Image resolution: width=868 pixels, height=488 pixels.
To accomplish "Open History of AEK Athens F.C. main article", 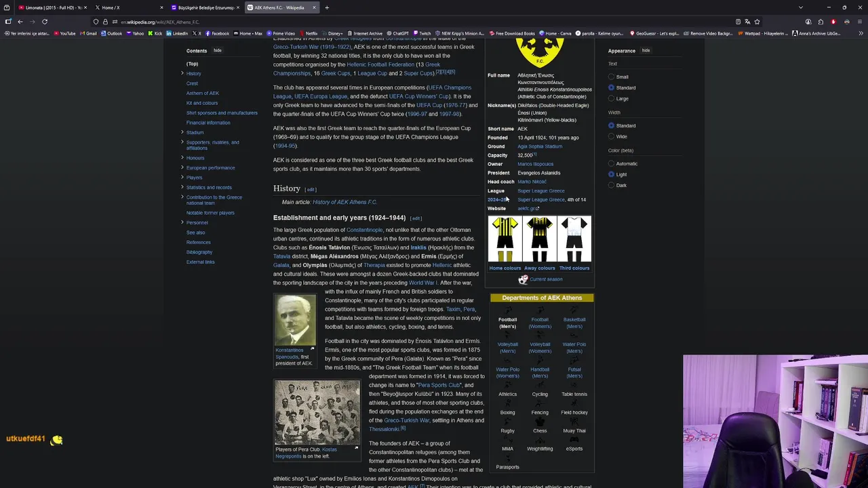I will coord(344,202).
